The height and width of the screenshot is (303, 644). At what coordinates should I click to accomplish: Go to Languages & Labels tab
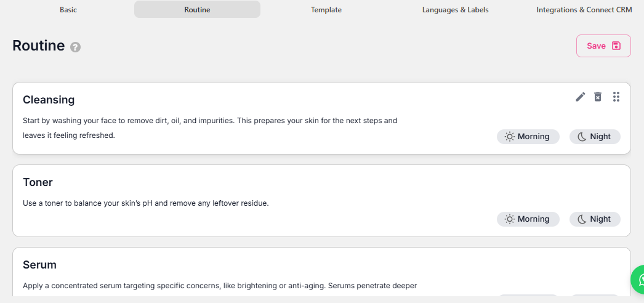point(455,10)
